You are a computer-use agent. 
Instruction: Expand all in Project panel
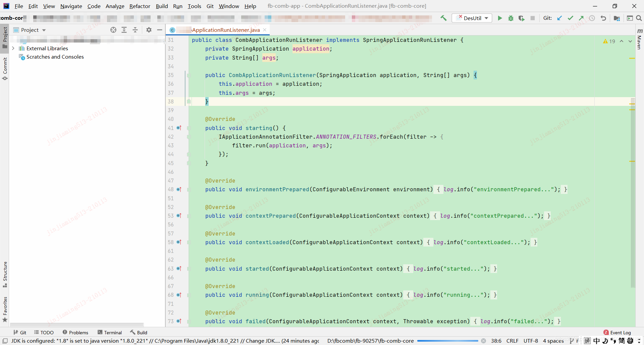(x=124, y=30)
